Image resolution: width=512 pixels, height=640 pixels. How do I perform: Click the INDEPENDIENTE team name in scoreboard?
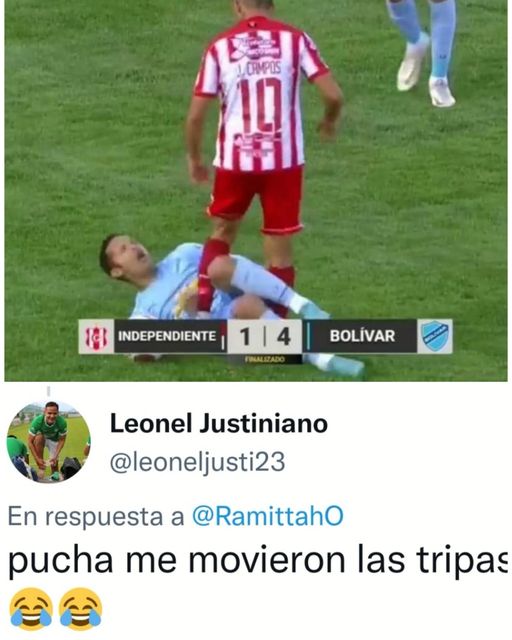(x=167, y=336)
